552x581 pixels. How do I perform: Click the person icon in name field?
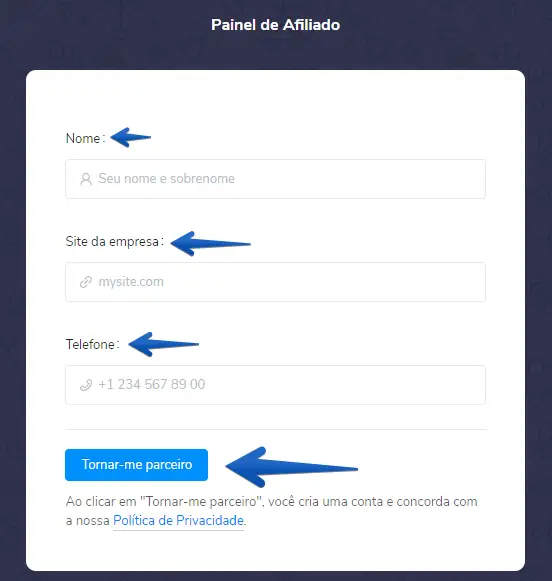click(x=86, y=179)
